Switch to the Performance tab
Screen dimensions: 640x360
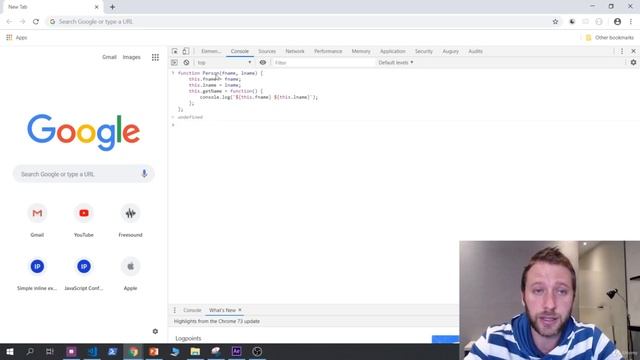[328, 51]
